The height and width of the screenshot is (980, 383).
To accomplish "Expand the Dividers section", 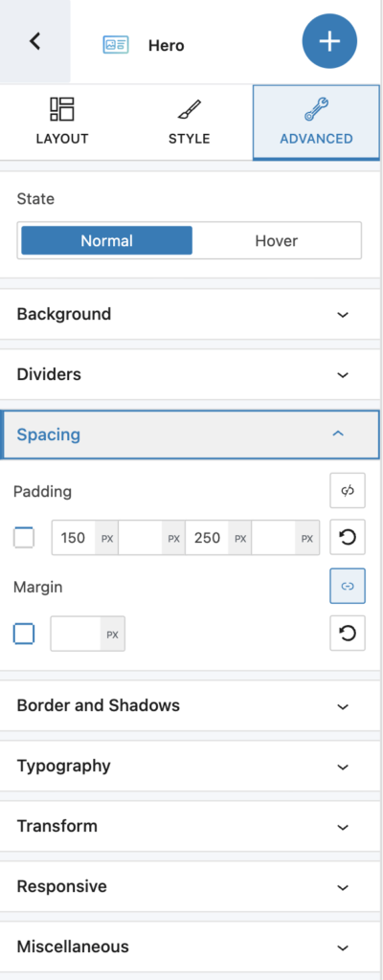I will point(190,374).
